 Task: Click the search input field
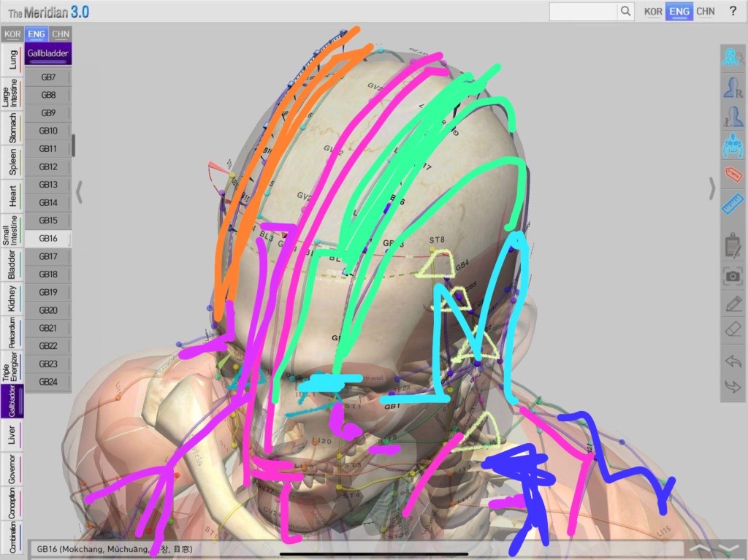coord(583,11)
